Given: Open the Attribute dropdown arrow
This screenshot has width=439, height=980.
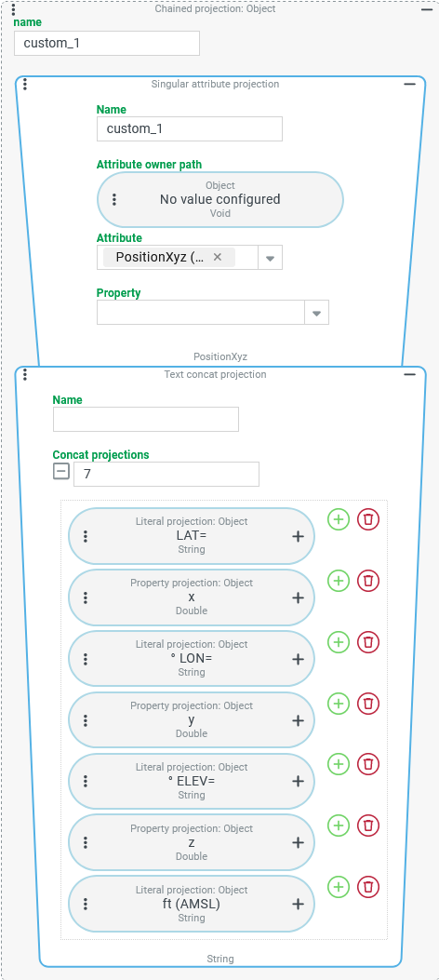Looking at the screenshot, I should coord(270,258).
